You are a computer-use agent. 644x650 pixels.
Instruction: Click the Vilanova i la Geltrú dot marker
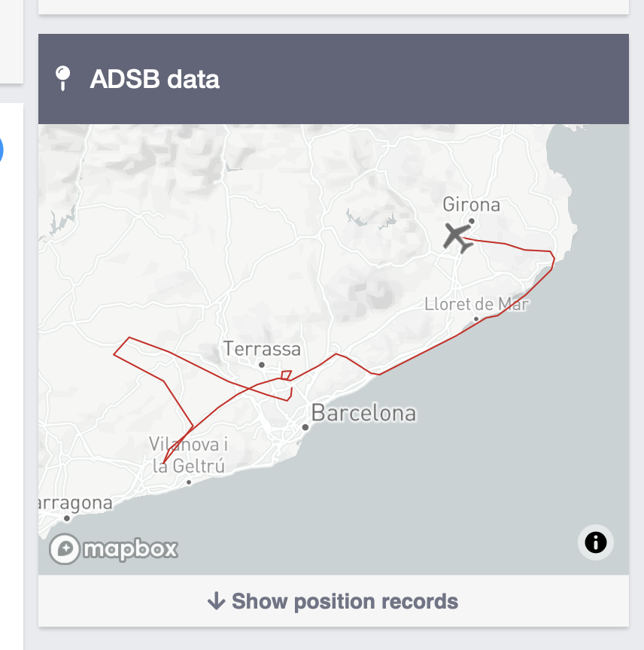pos(189,482)
